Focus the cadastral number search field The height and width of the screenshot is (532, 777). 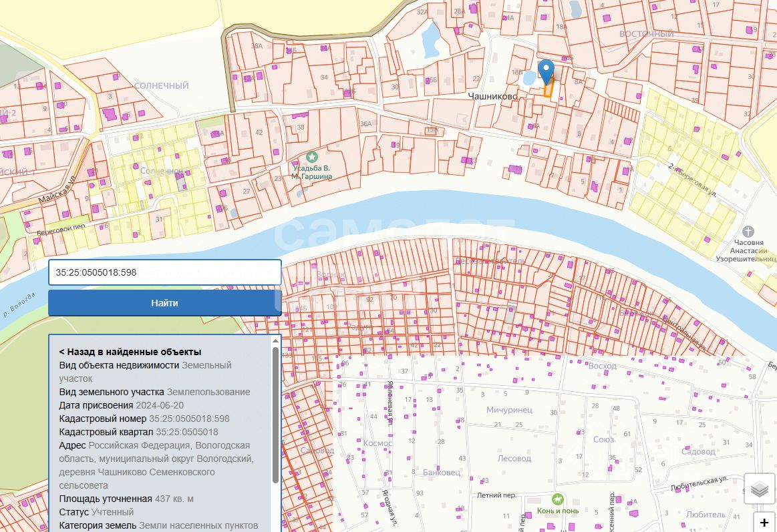164,272
